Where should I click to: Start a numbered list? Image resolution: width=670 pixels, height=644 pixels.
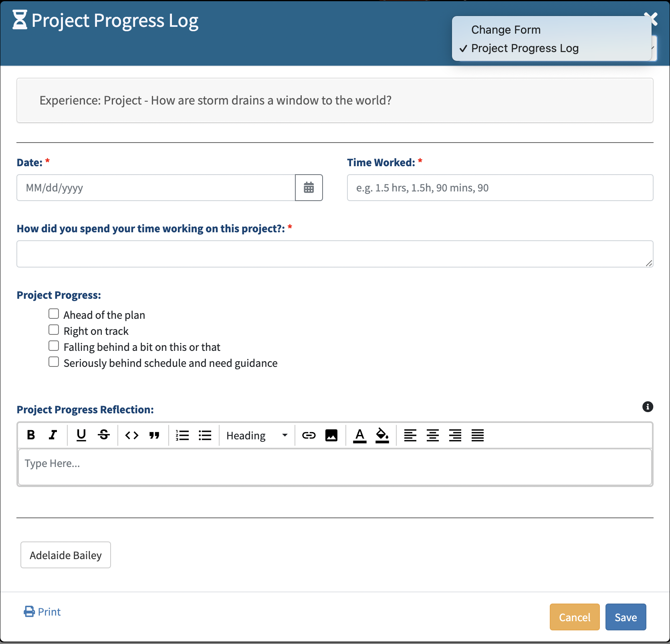182,435
